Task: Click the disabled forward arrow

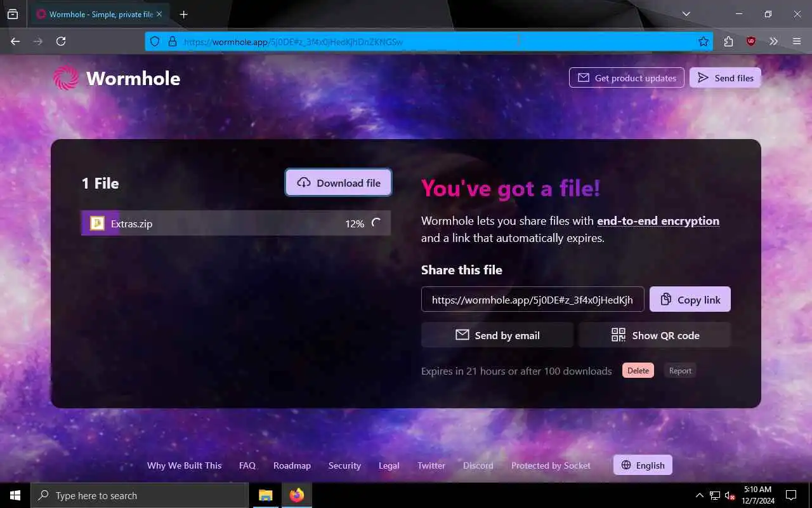Action: (x=38, y=41)
